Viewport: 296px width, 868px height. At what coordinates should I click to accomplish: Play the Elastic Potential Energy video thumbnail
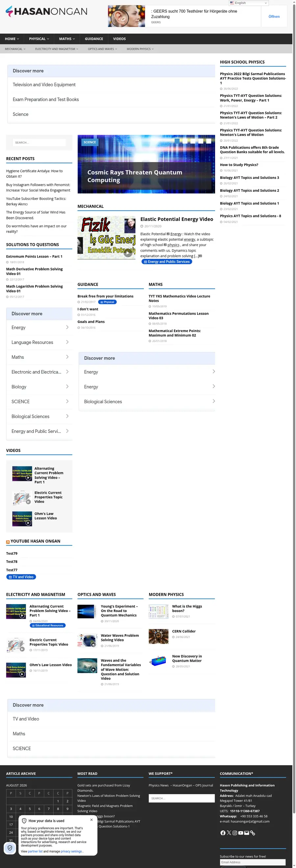pos(107,238)
